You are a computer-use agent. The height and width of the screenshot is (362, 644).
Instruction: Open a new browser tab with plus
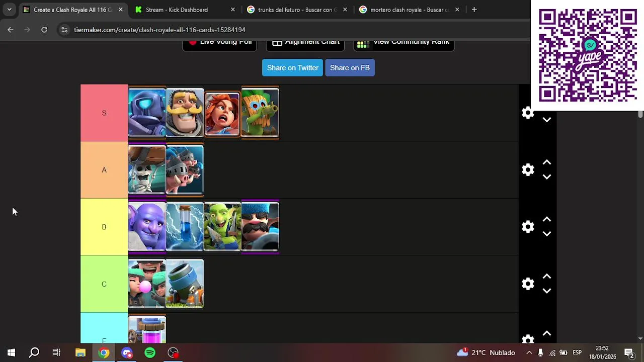(474, 10)
